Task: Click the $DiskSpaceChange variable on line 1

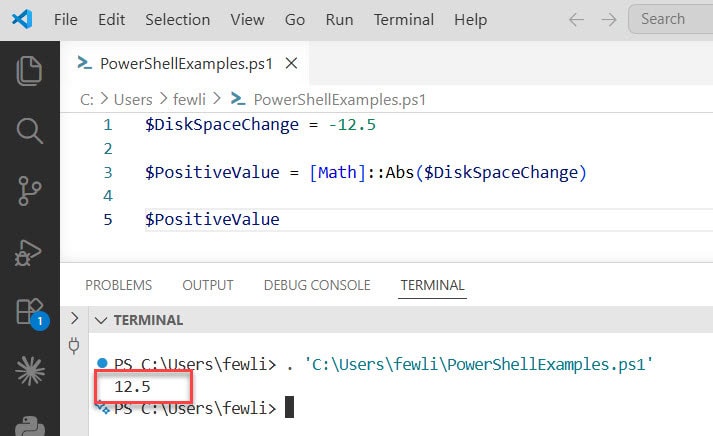Action: (222, 125)
